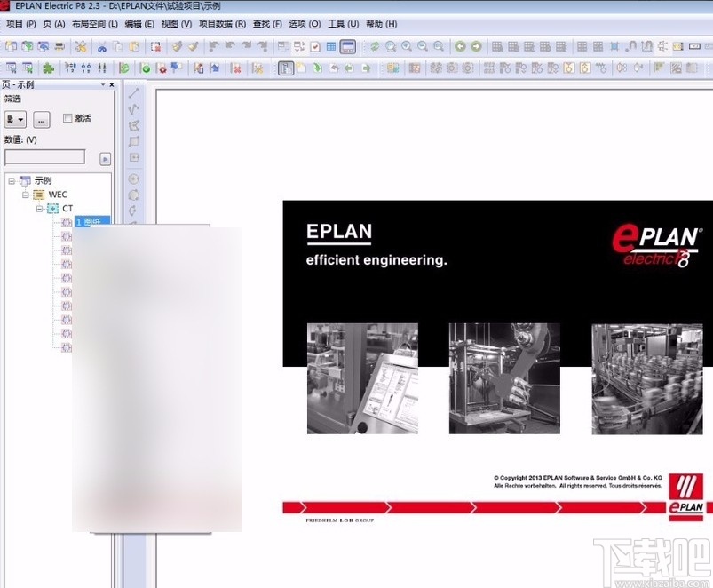This screenshot has height=588, width=713.
Task: Open the filter scheme dropdown under 筛选
Action: 15,120
